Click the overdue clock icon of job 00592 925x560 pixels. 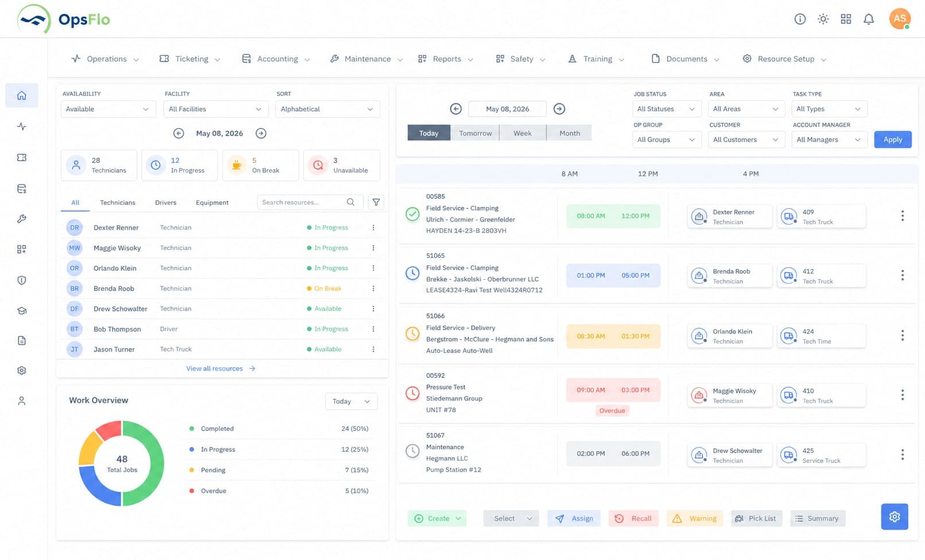click(412, 393)
